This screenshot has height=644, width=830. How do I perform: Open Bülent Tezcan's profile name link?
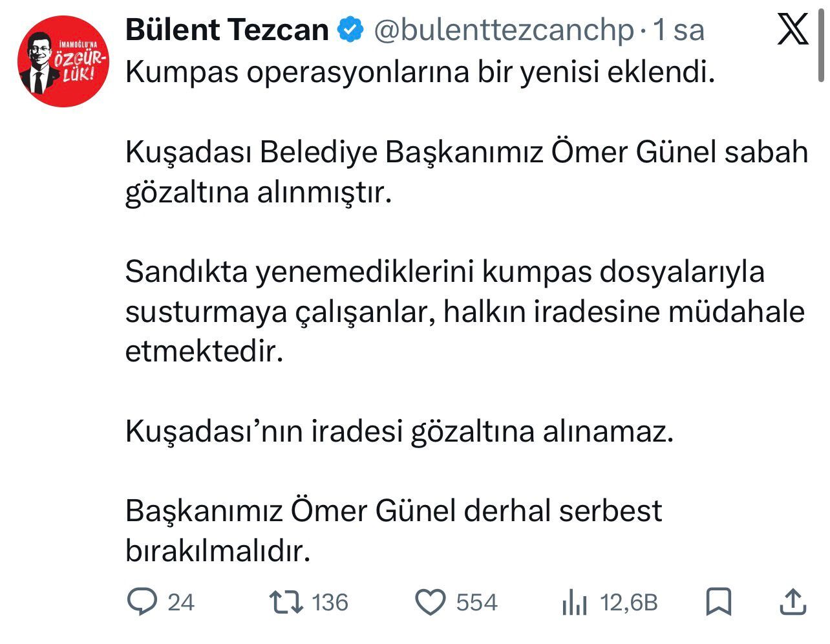tap(227, 30)
